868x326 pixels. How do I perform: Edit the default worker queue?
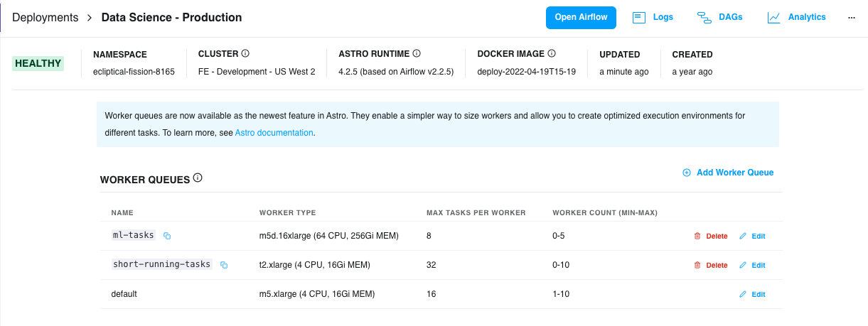tap(752, 295)
